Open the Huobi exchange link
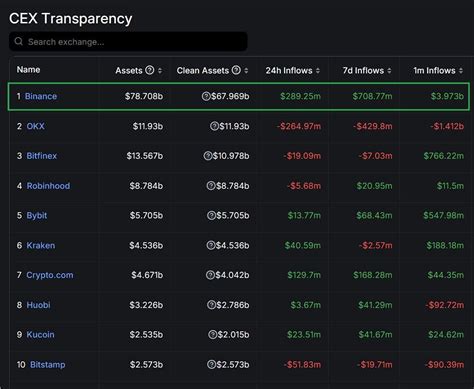The image size is (474, 389). point(38,305)
